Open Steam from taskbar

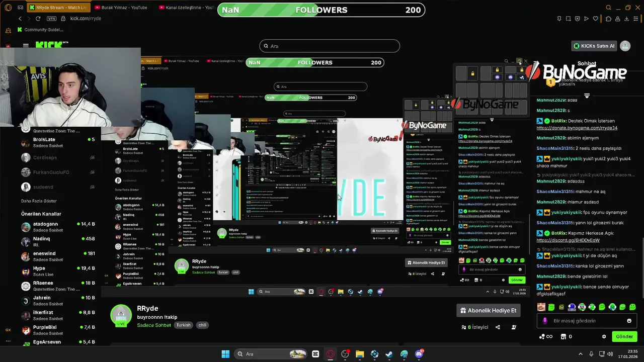tap(389, 354)
